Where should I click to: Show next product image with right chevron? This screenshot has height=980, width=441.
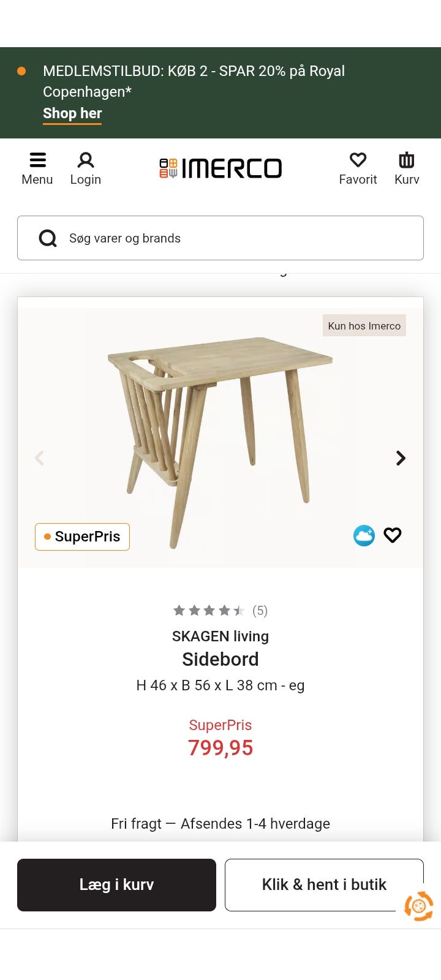tap(401, 458)
